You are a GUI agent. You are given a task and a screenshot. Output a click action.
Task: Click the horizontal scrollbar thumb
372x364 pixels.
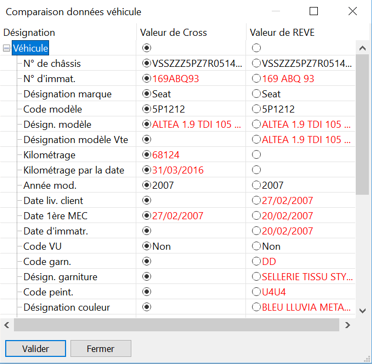(x=177, y=325)
